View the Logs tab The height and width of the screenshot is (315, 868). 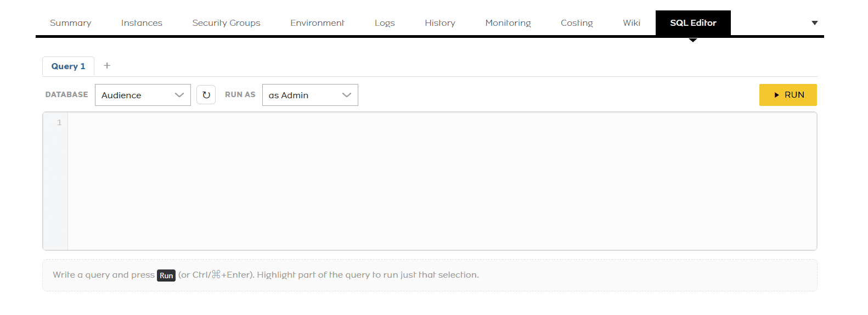385,23
